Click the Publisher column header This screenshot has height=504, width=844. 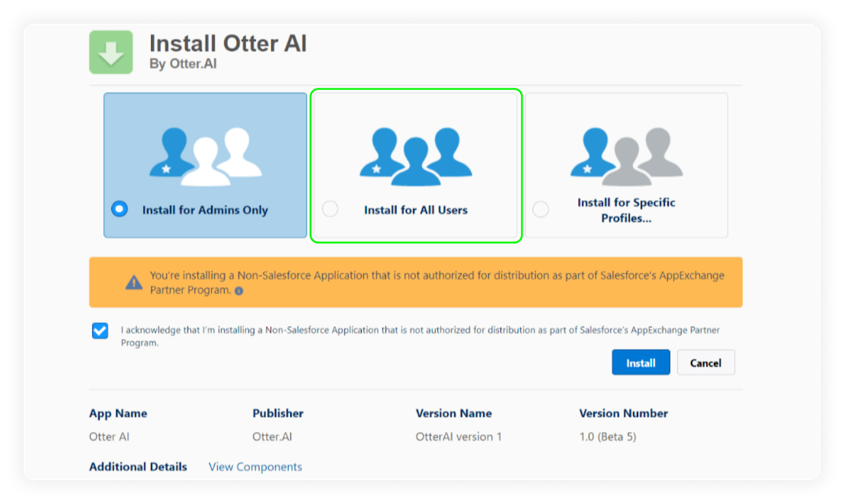(x=278, y=413)
